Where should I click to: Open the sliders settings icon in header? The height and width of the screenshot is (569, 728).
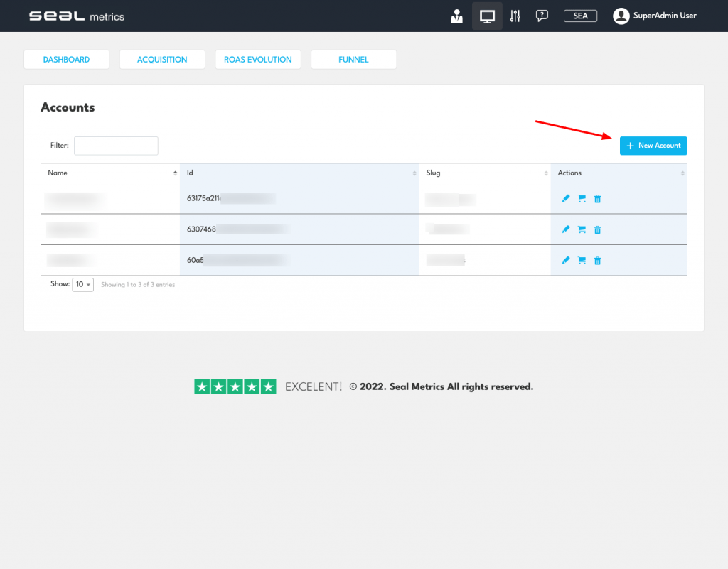tap(515, 16)
